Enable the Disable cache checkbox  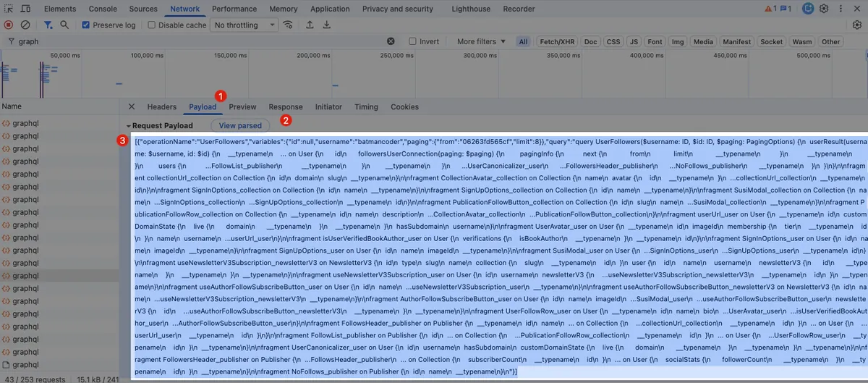(152, 25)
